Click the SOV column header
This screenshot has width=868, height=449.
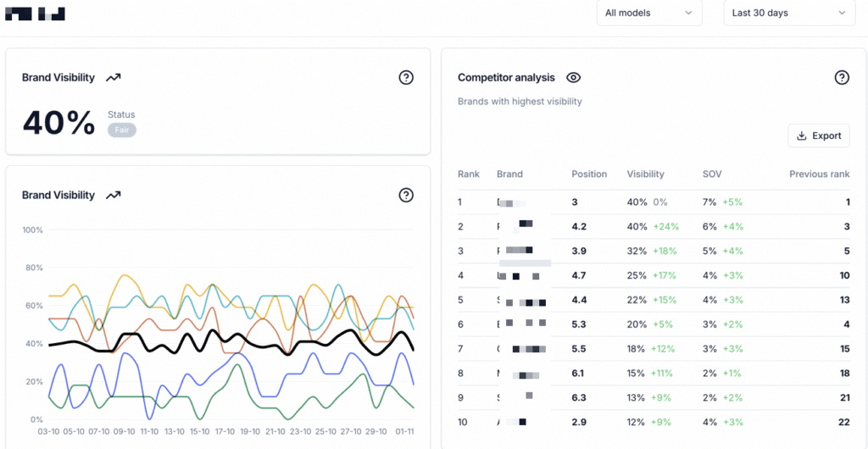point(712,175)
